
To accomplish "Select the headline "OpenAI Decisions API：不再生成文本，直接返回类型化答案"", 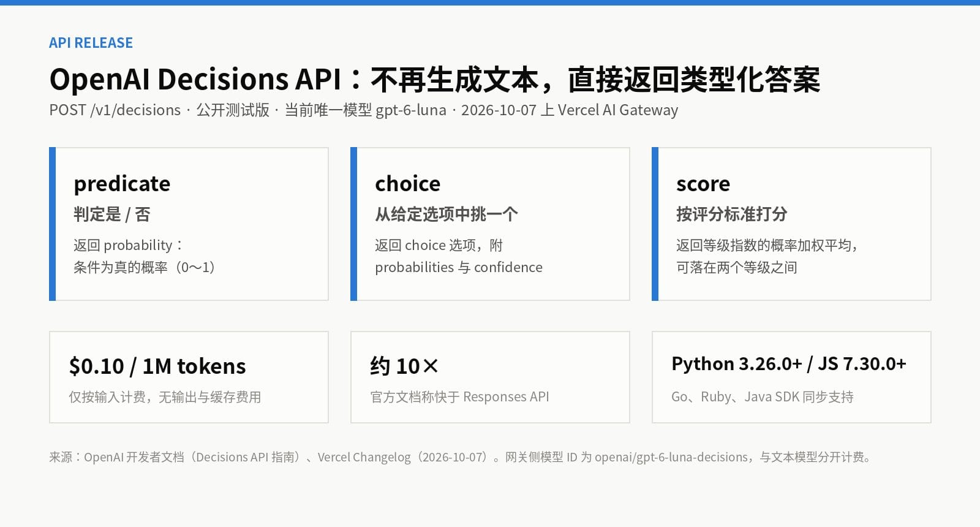I will [434, 80].
